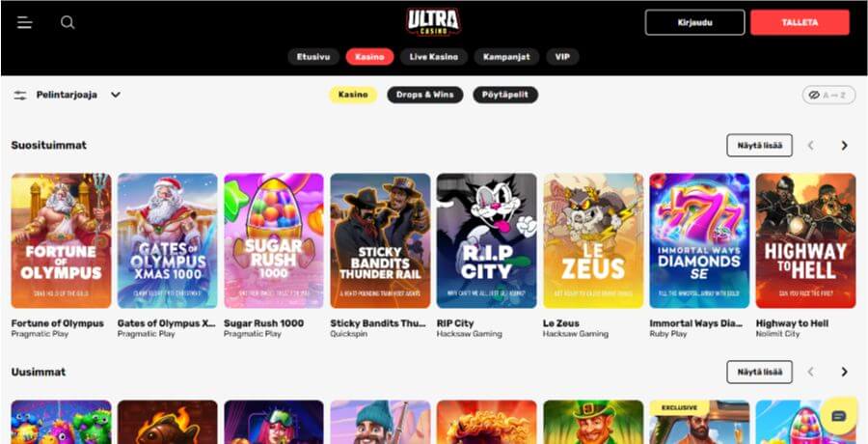This screenshot has width=868, height=444.
Task: Click the red TALLETA deposit button
Action: 800,23
